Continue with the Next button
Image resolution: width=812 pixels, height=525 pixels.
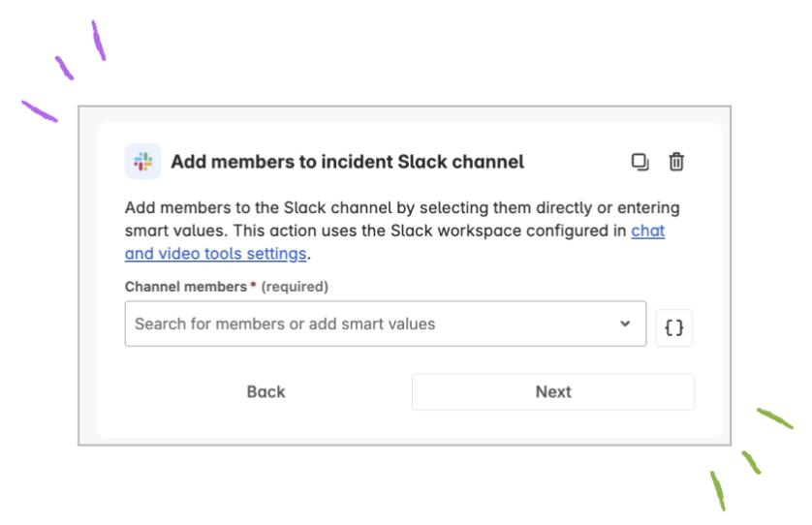tap(553, 392)
